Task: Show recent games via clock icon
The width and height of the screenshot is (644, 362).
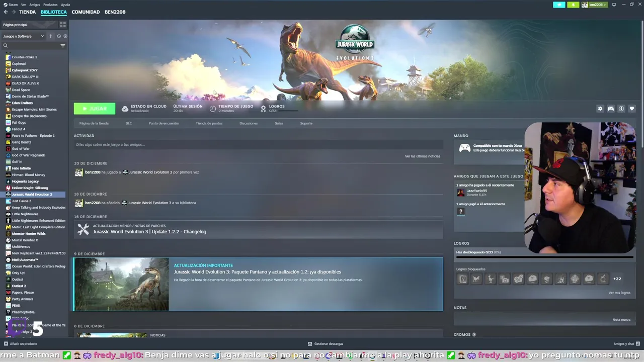Action: (x=59, y=36)
